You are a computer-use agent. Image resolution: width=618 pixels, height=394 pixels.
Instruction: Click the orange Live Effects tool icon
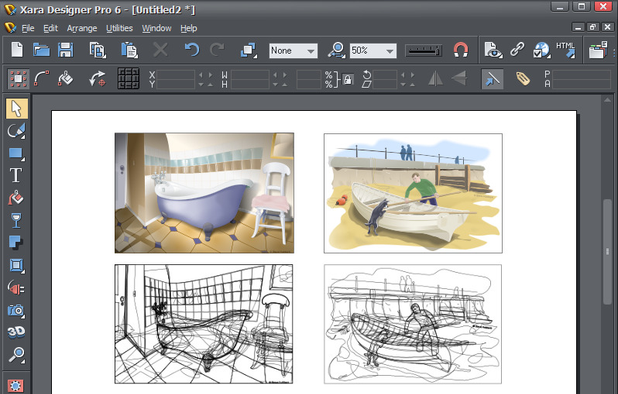click(16, 386)
